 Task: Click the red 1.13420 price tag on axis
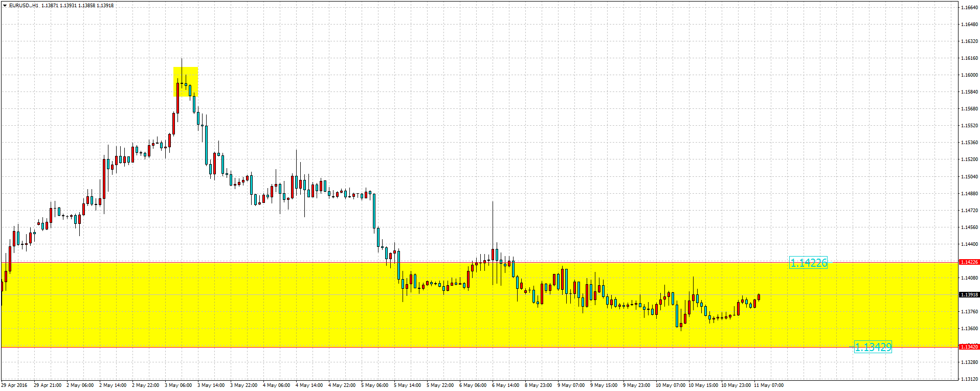pos(969,347)
